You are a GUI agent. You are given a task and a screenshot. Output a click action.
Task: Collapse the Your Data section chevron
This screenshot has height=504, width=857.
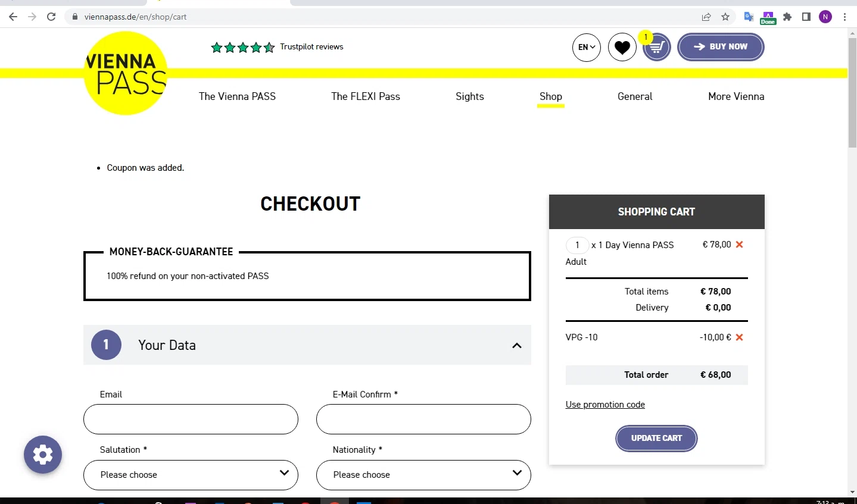click(x=517, y=345)
